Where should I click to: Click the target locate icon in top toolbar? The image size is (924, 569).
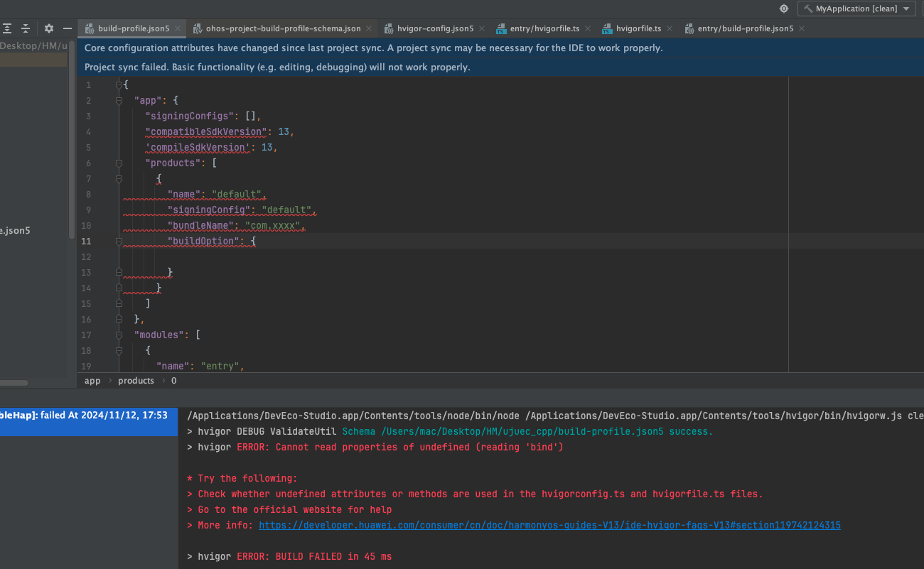tap(784, 9)
